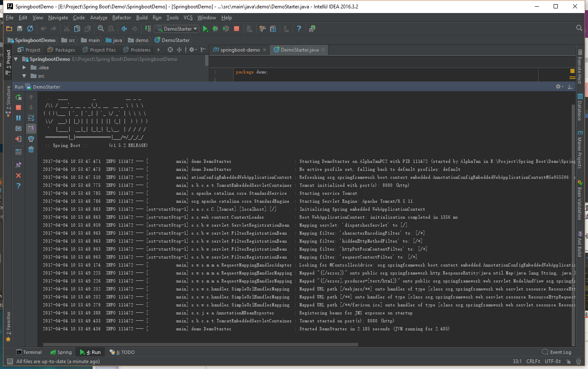Click the Synchronize toolbar icon

click(30, 29)
